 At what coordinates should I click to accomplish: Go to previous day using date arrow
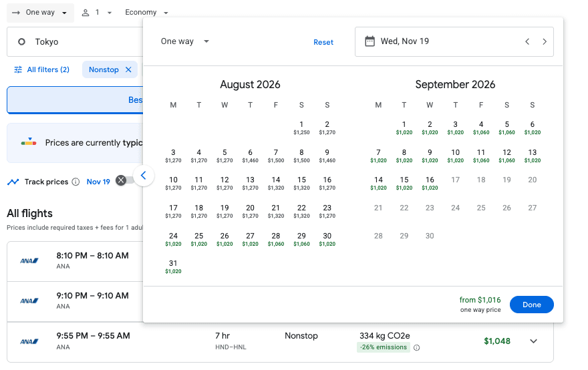tap(527, 41)
